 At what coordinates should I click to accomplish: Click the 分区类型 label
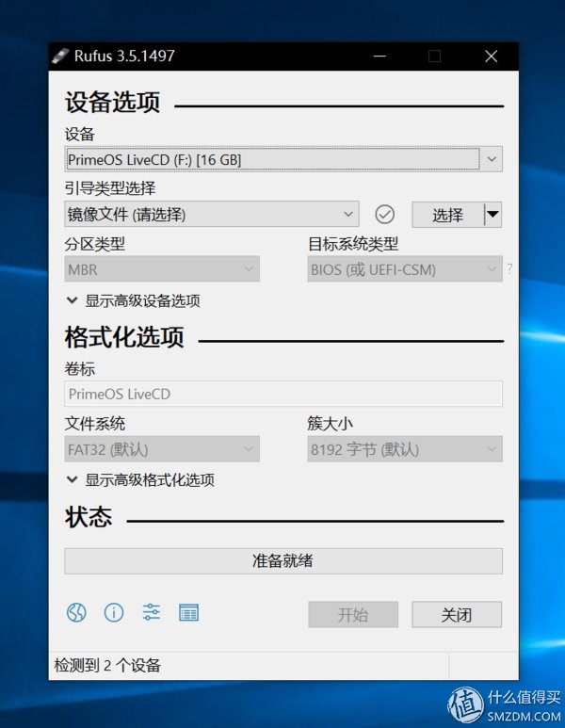tap(95, 243)
